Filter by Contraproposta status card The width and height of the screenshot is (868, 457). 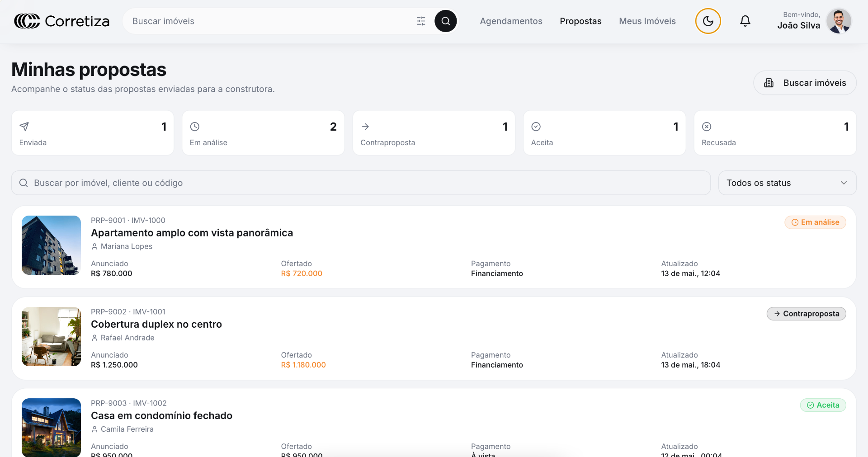point(434,133)
